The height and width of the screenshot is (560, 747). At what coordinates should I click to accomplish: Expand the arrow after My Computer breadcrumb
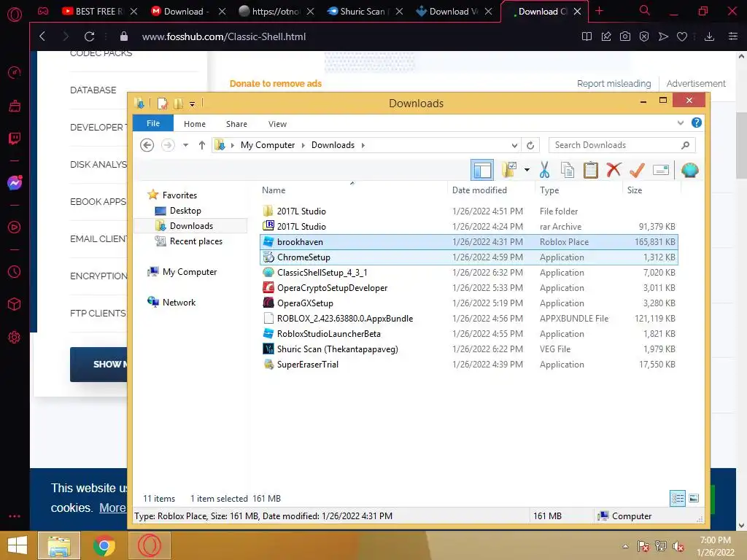tap(303, 145)
